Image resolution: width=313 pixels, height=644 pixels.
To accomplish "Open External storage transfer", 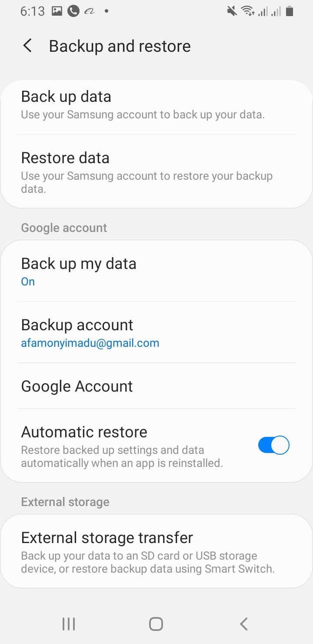I will [156, 551].
